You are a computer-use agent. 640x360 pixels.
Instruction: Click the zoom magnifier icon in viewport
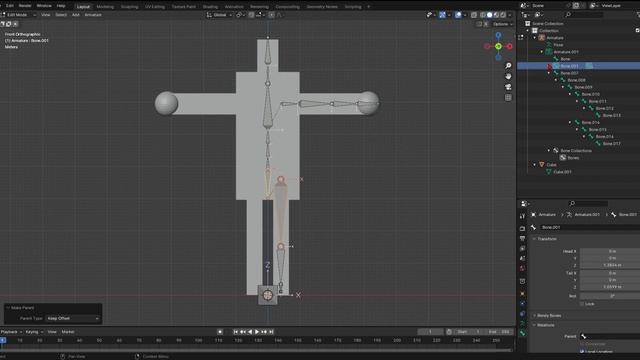508,66
